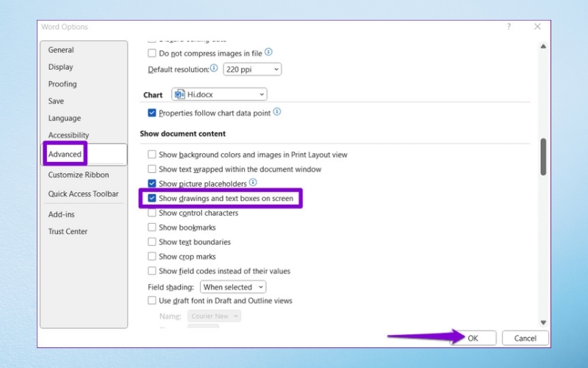The image size is (588, 368).
Task: Open the Courier New font name dropdown
Action: pos(214,316)
